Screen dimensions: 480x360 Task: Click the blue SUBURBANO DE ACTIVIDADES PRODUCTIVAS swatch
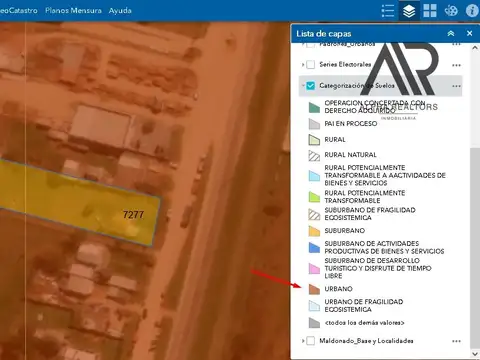click(314, 247)
